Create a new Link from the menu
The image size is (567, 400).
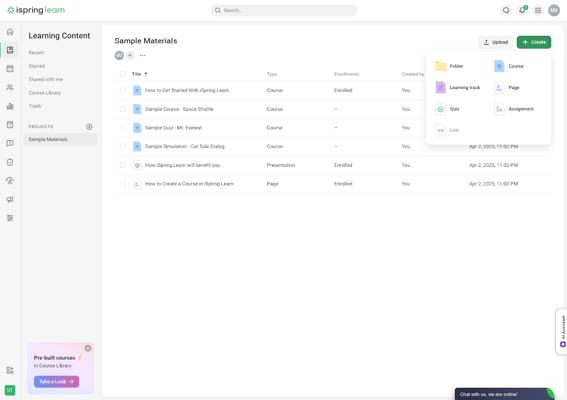coord(447,130)
